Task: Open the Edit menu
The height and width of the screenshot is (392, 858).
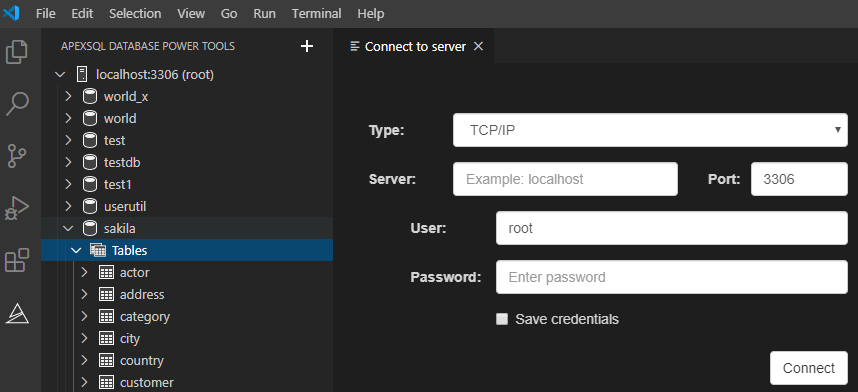Action: click(82, 14)
